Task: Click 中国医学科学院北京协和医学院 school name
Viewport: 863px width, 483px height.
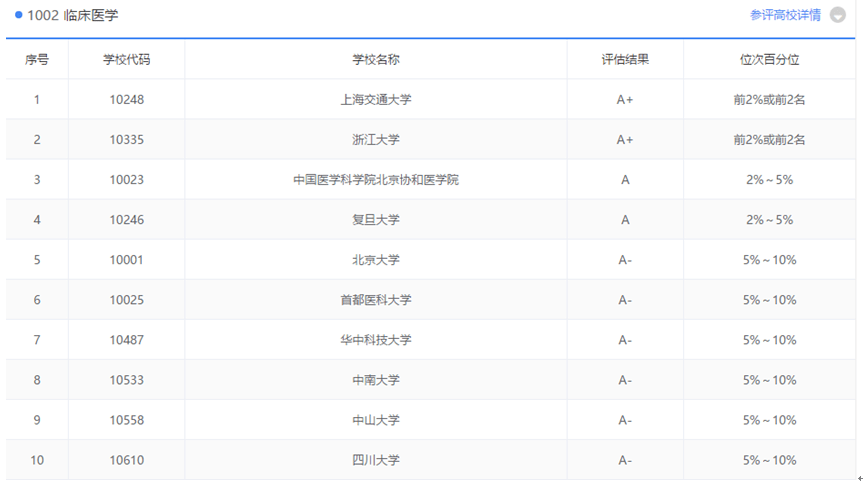Action: [376, 180]
